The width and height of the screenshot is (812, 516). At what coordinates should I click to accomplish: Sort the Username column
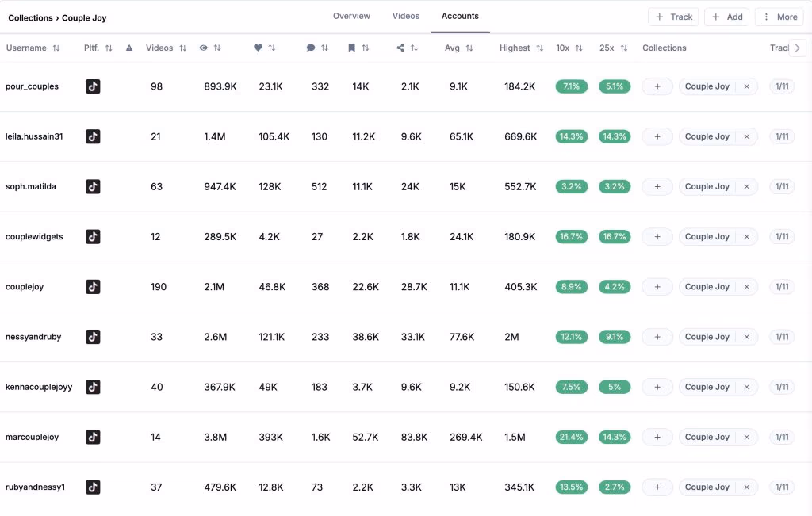tap(56, 48)
